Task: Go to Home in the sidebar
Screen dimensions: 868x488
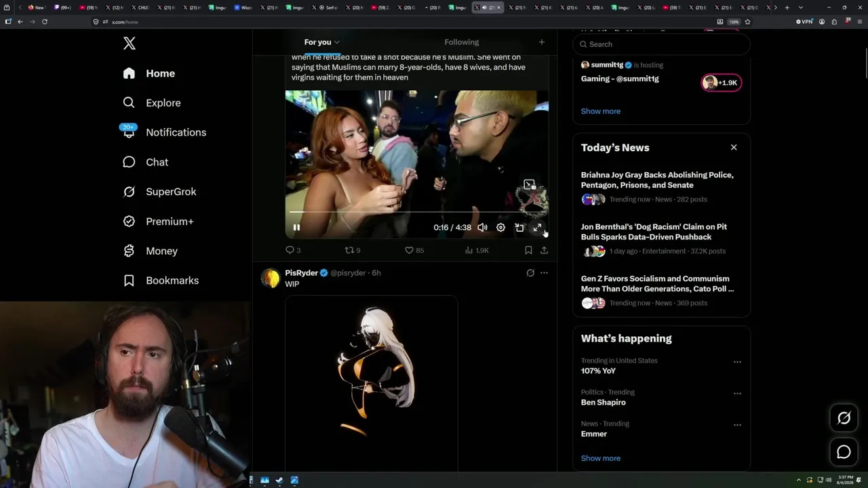Action: coord(149,73)
